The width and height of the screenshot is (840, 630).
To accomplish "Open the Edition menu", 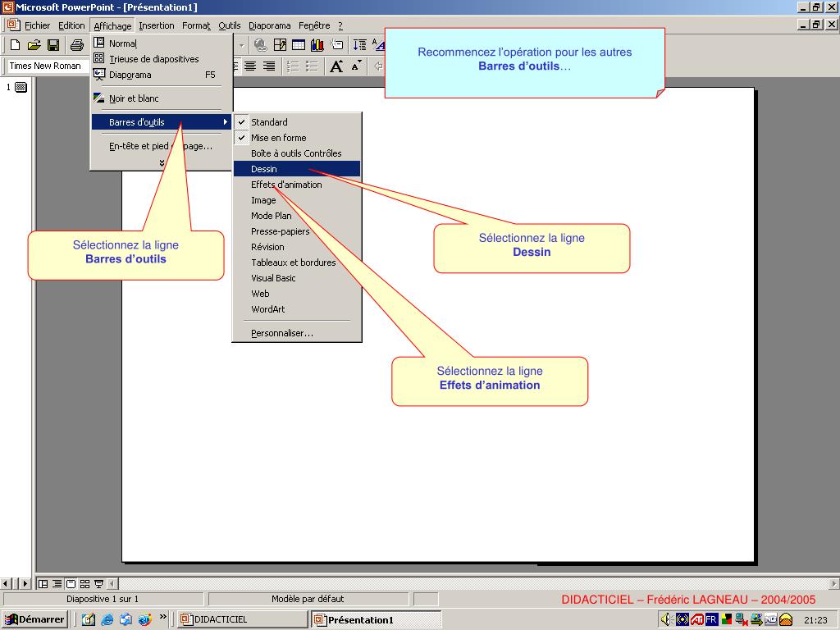I will coord(71,25).
